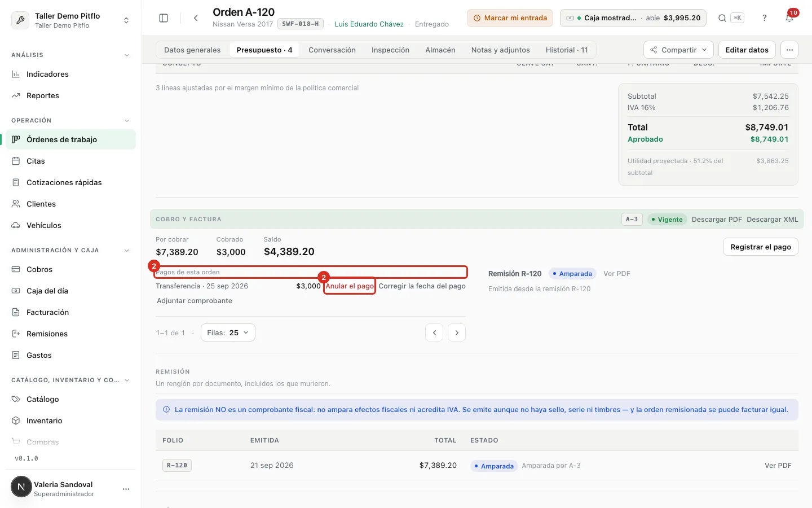
Task: Expand the Taller Demo Pitflo workspace switcher
Action: point(71,20)
